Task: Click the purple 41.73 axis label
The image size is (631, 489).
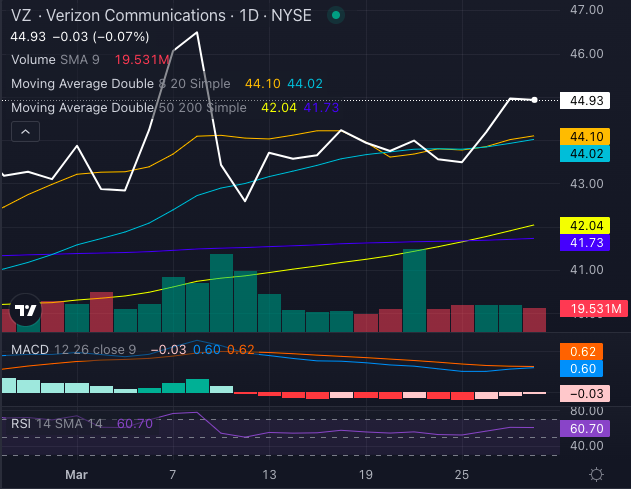Action: (585, 243)
